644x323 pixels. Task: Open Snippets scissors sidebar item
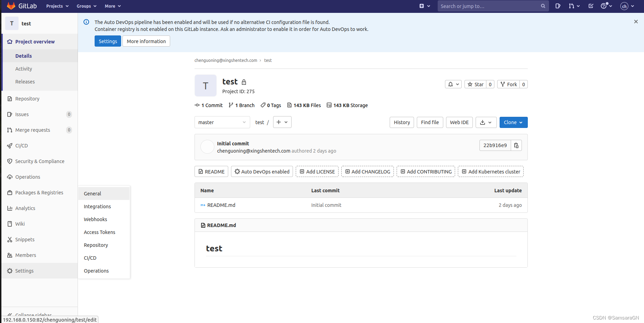pos(39,240)
